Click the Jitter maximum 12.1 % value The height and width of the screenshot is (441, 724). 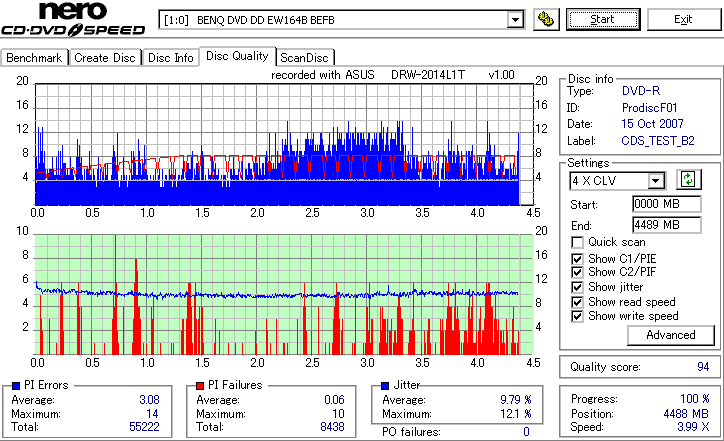tap(516, 414)
